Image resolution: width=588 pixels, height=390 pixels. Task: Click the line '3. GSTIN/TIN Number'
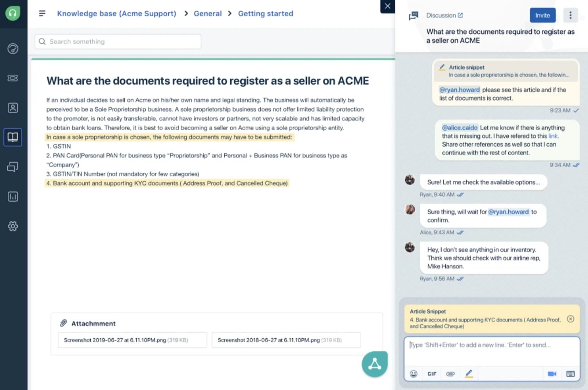pyautogui.click(x=123, y=174)
